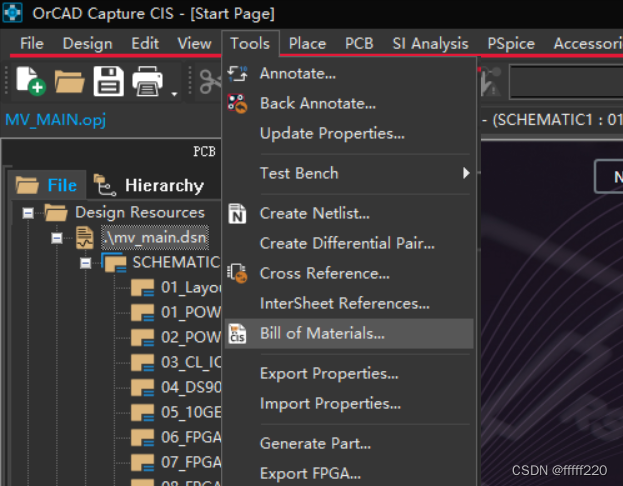
Task: Click the toolbar search input field
Action: pyautogui.click(x=566, y=82)
